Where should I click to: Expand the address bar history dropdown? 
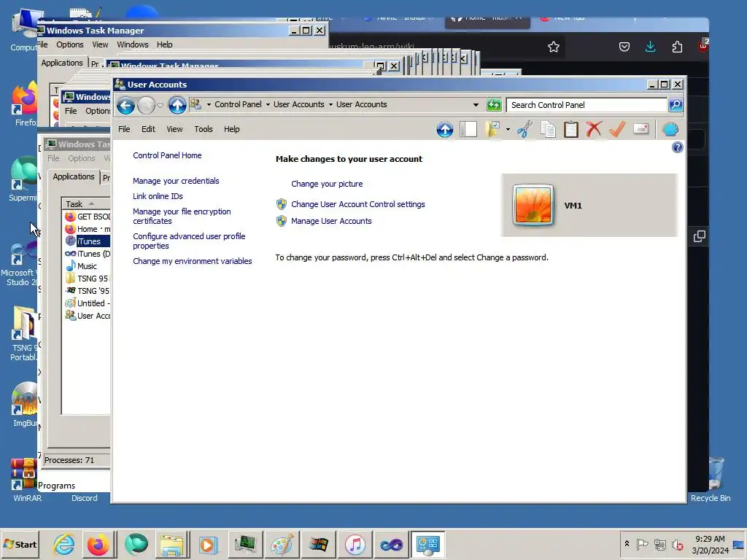[476, 105]
